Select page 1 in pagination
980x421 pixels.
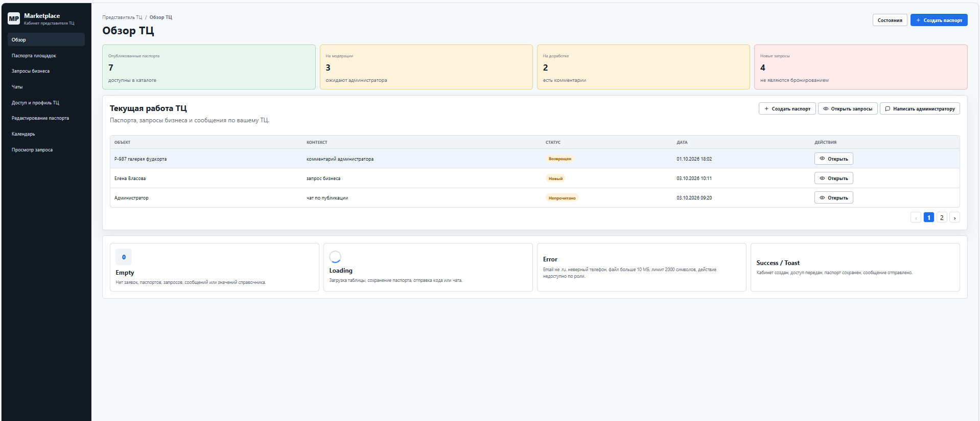(x=928, y=217)
